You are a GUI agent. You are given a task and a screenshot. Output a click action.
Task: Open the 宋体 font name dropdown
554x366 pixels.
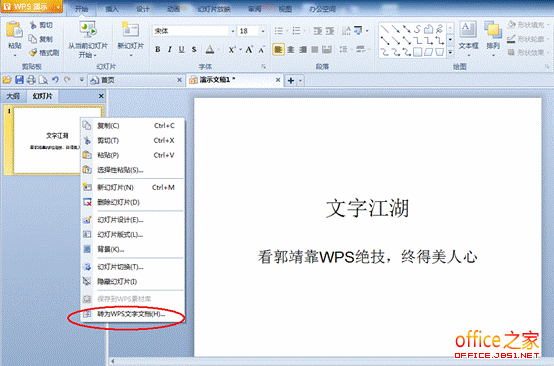(x=233, y=31)
